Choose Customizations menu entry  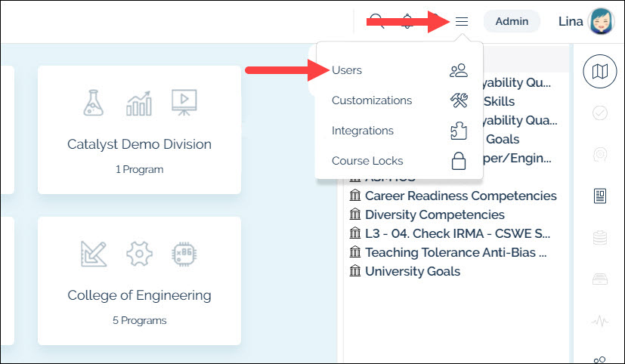[x=372, y=100]
